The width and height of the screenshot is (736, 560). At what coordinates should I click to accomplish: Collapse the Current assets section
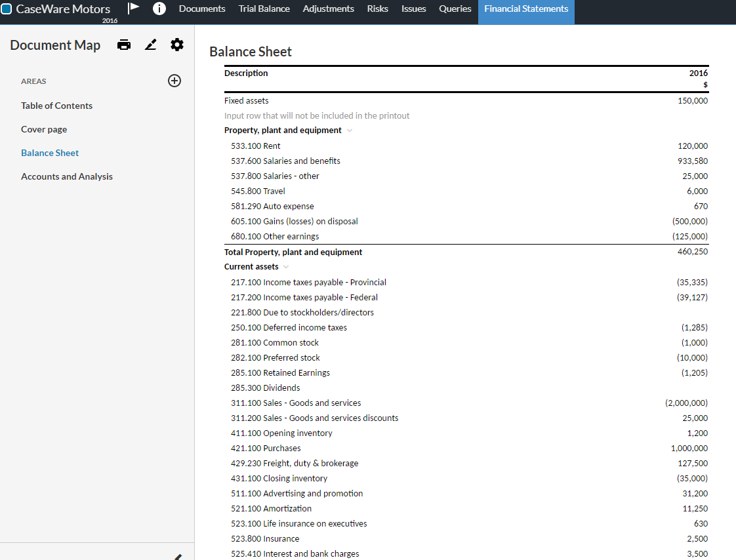286,267
